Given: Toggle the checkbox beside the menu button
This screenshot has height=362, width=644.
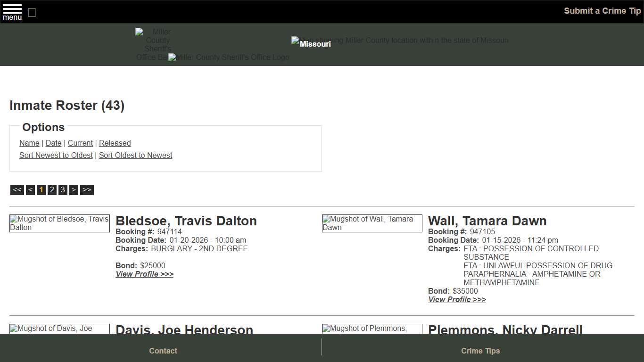Looking at the screenshot, I should point(32,13).
